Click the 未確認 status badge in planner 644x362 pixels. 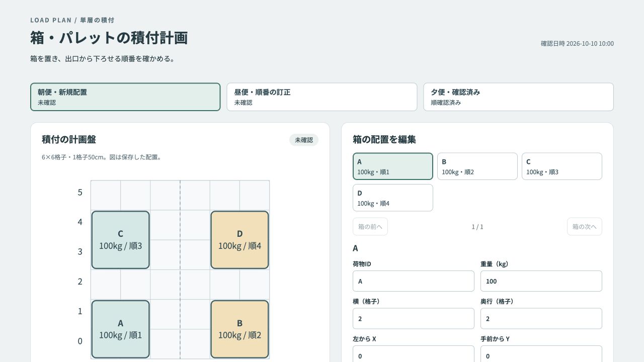[304, 140]
